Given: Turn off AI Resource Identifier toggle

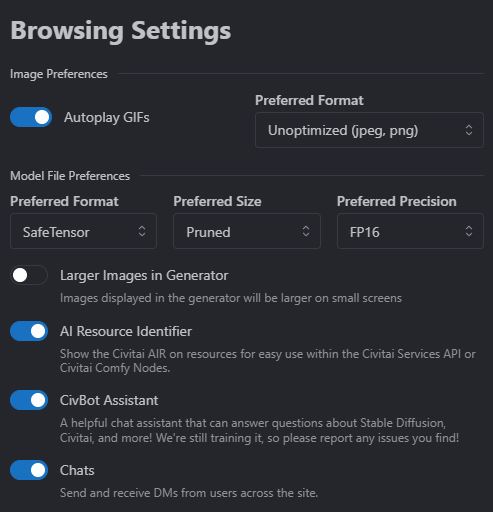Looking at the screenshot, I should click(29, 331).
